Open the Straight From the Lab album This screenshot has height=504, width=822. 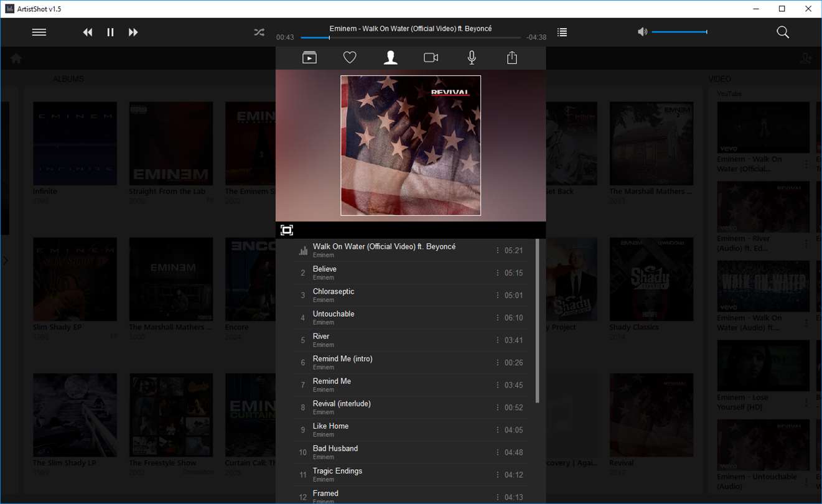[x=171, y=144]
